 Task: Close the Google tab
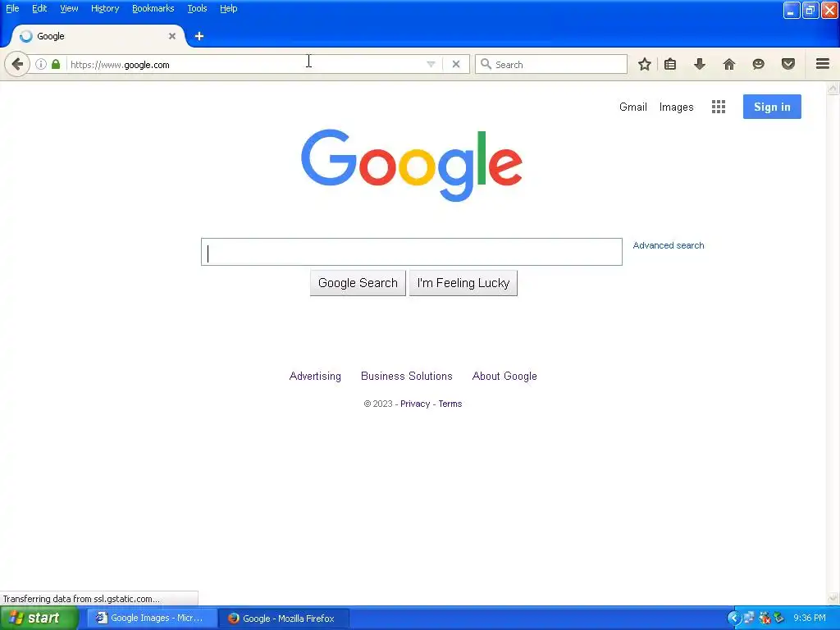(x=172, y=36)
